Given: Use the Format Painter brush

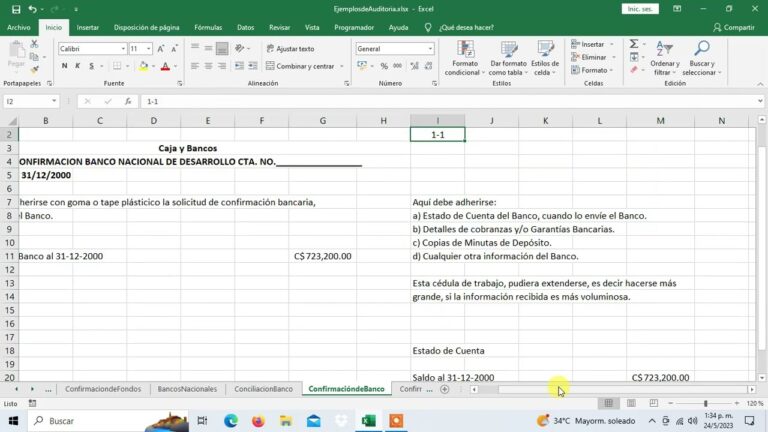Looking at the screenshot, I should tap(34, 70).
